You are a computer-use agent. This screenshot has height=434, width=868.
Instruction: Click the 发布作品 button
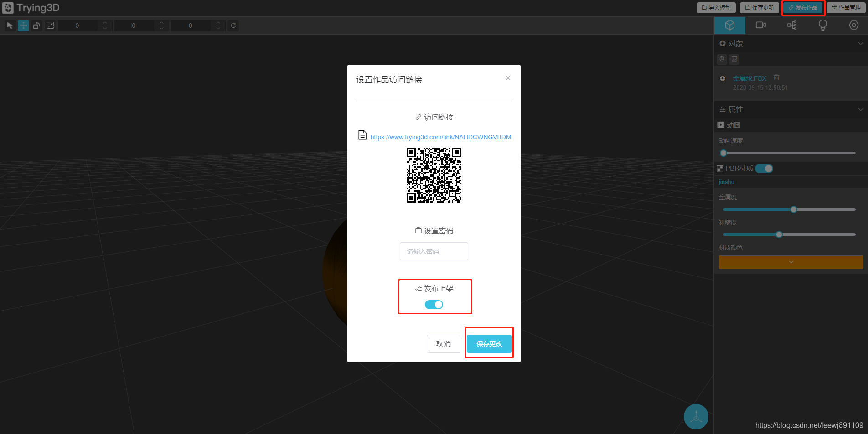(803, 8)
